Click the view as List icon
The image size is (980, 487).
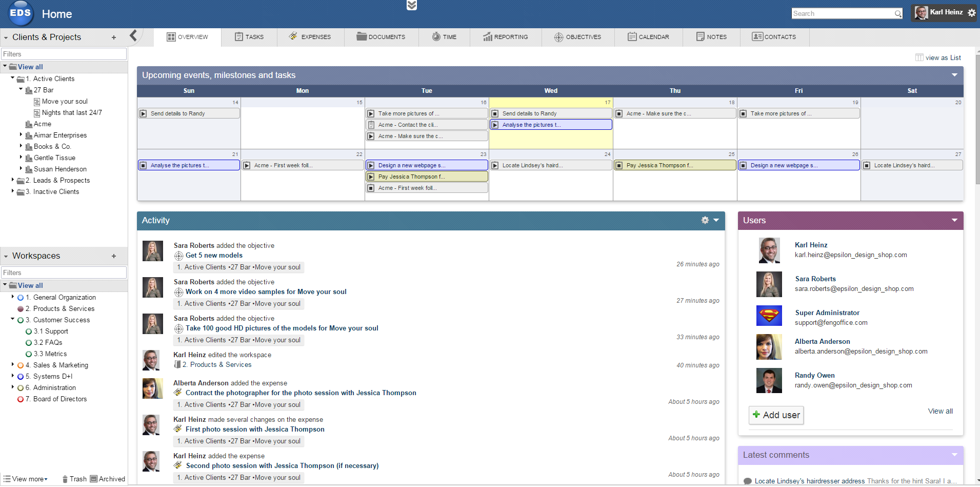[919, 57]
